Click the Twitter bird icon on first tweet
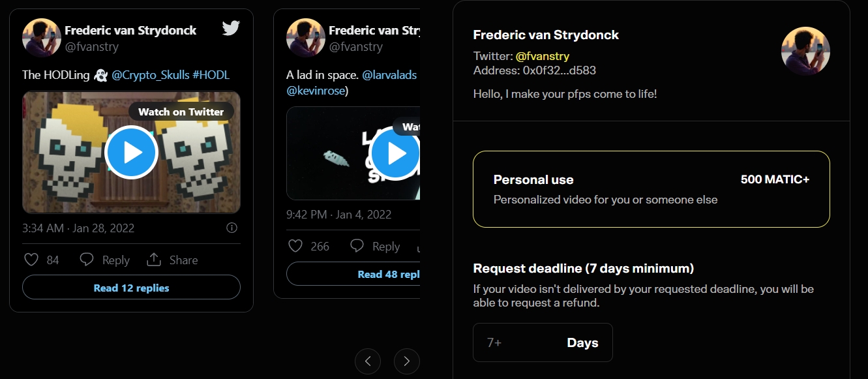Image resolution: width=868 pixels, height=379 pixels. pos(231,28)
